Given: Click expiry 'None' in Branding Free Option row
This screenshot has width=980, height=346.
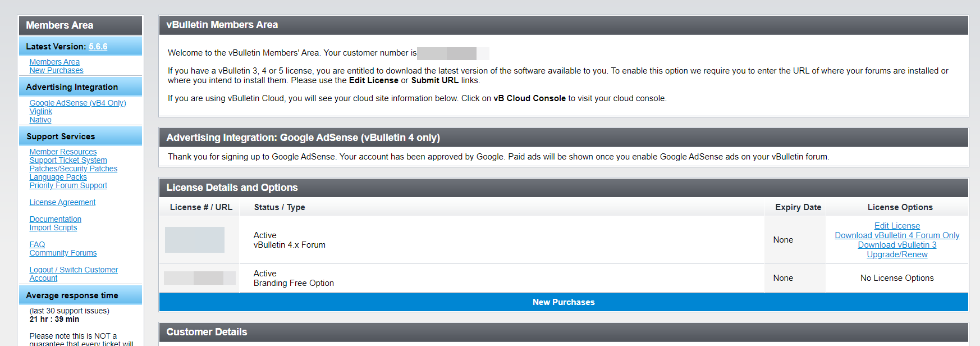Looking at the screenshot, I should click(783, 278).
